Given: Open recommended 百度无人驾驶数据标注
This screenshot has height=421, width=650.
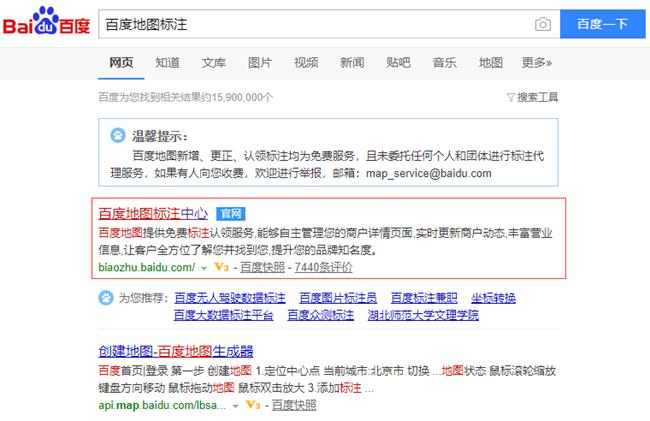Looking at the screenshot, I should (230, 298).
